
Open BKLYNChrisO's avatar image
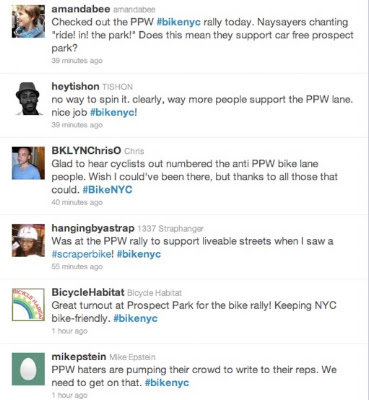point(28,163)
